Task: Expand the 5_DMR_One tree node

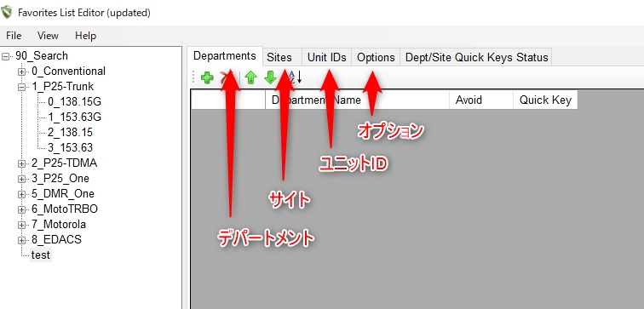Action: [x=21, y=194]
